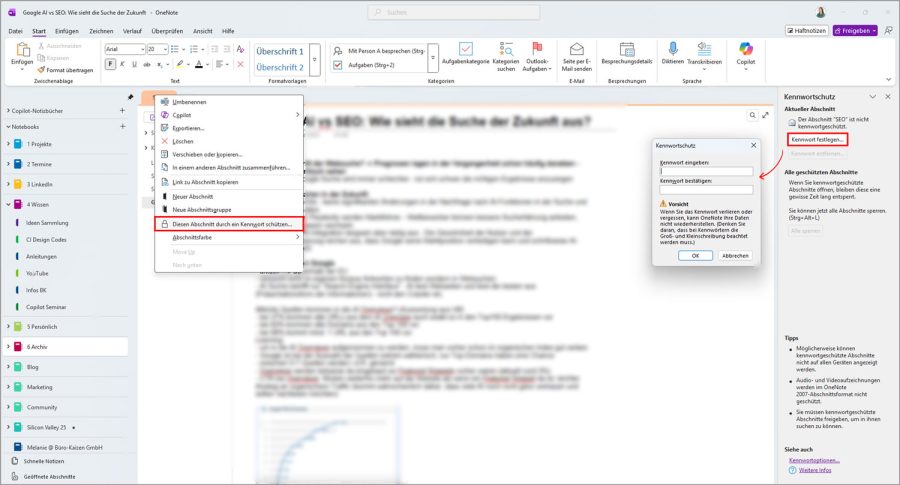
Task: Choose Exportieren... in context menu
Action: coord(229,128)
